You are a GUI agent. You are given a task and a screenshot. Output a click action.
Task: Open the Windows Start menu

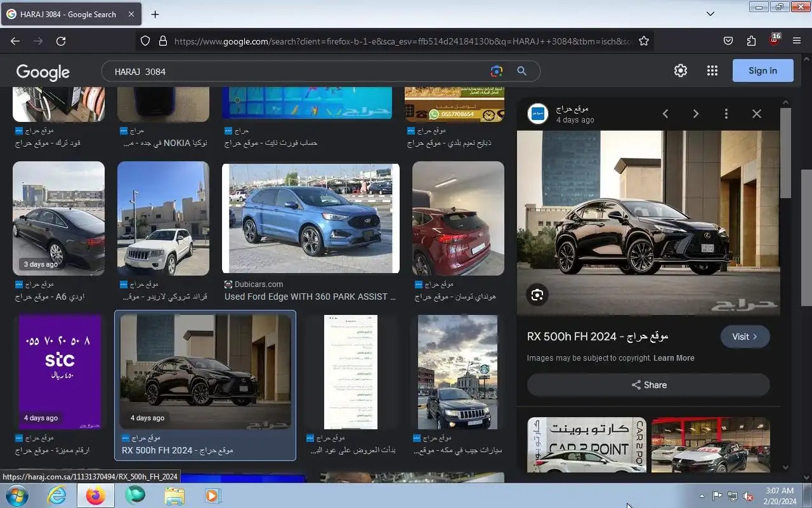pos(16,495)
